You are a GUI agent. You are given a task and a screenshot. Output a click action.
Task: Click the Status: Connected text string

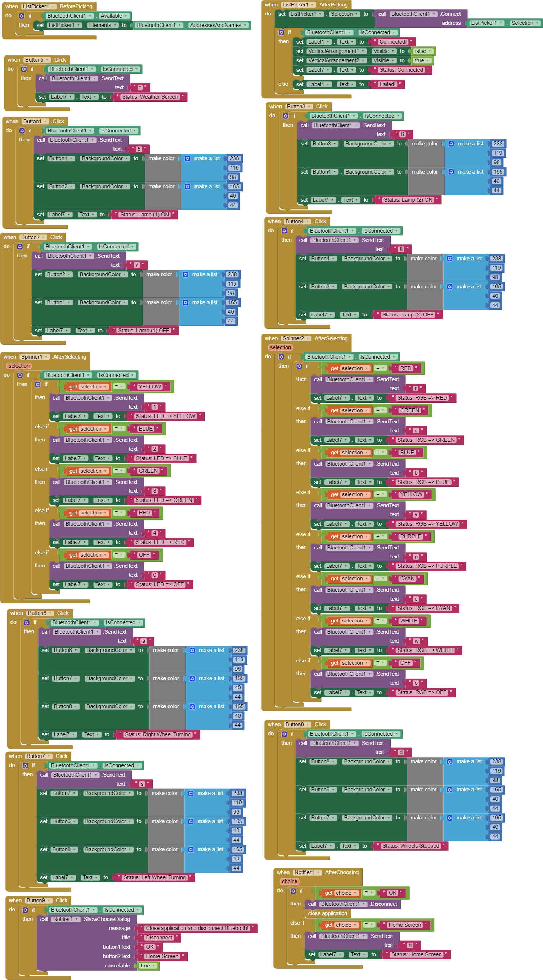(401, 70)
